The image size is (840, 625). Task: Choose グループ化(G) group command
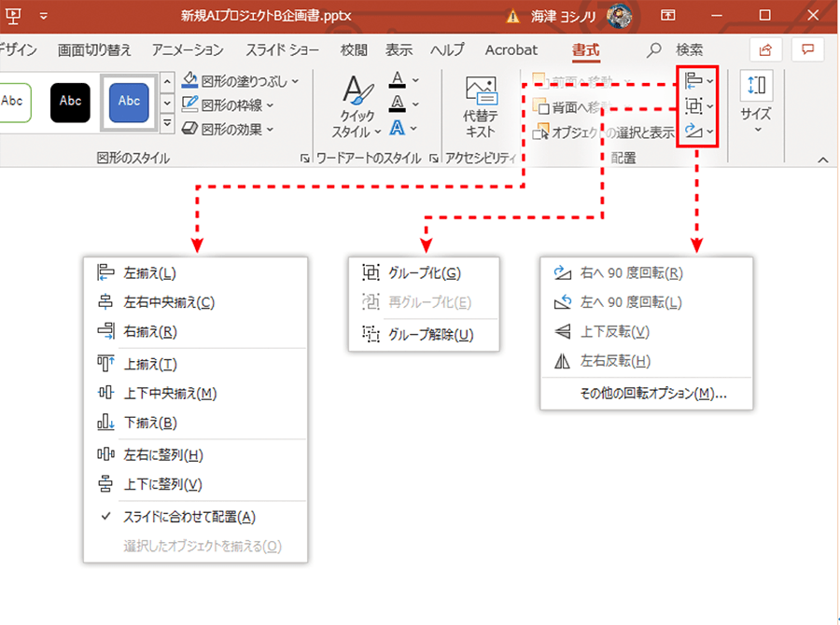(424, 272)
